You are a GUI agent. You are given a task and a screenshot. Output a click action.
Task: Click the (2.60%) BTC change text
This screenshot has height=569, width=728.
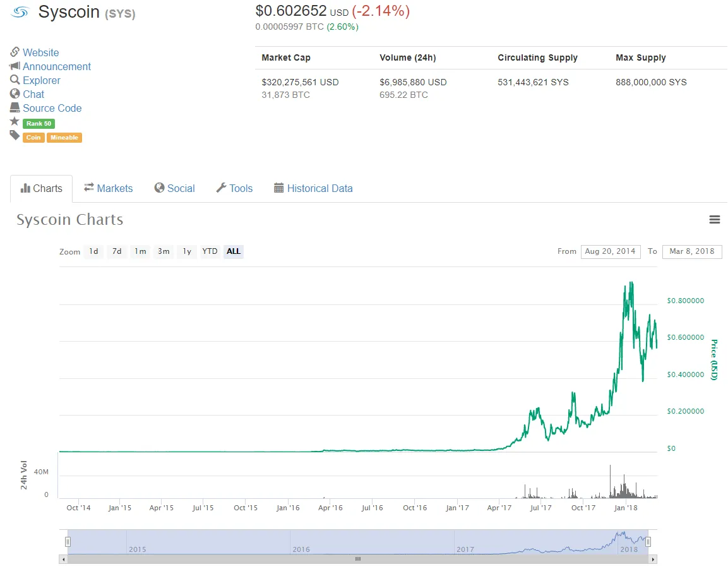tap(343, 27)
